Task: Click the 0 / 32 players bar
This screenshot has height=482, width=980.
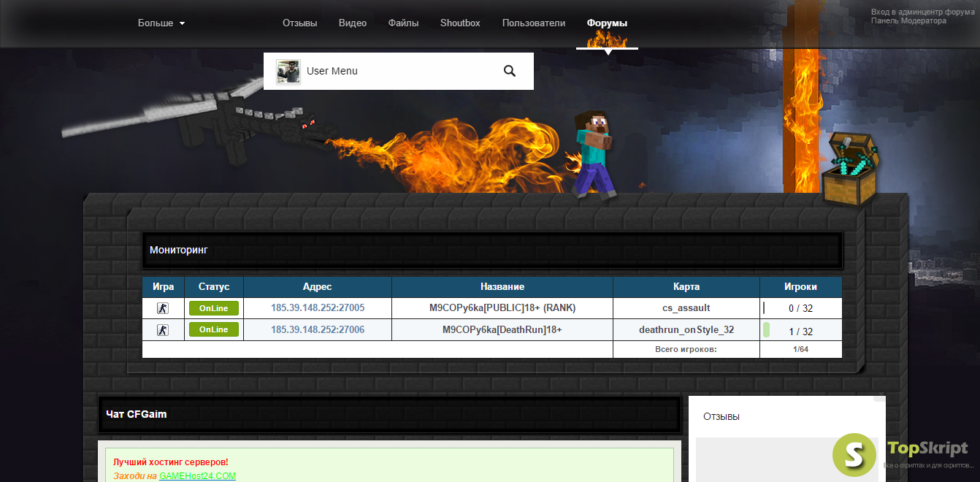Action: click(x=801, y=308)
